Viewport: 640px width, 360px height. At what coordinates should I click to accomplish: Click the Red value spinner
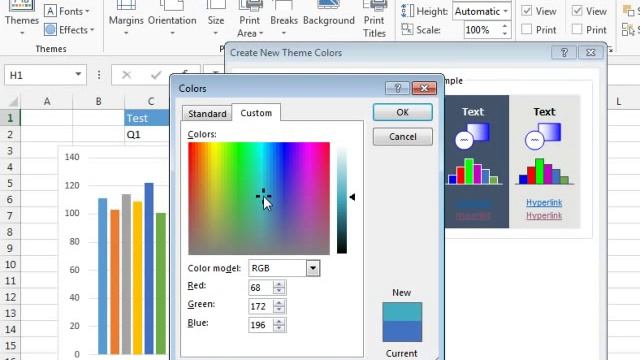279,288
